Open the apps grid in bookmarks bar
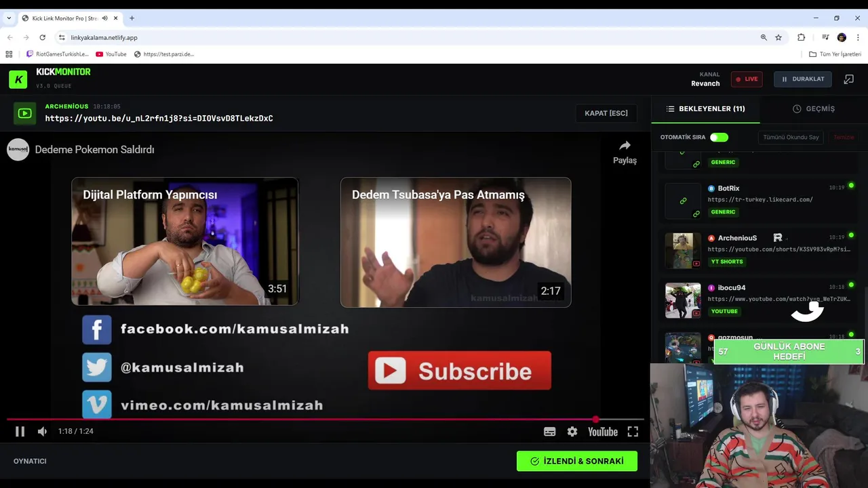868x488 pixels. pos(9,54)
